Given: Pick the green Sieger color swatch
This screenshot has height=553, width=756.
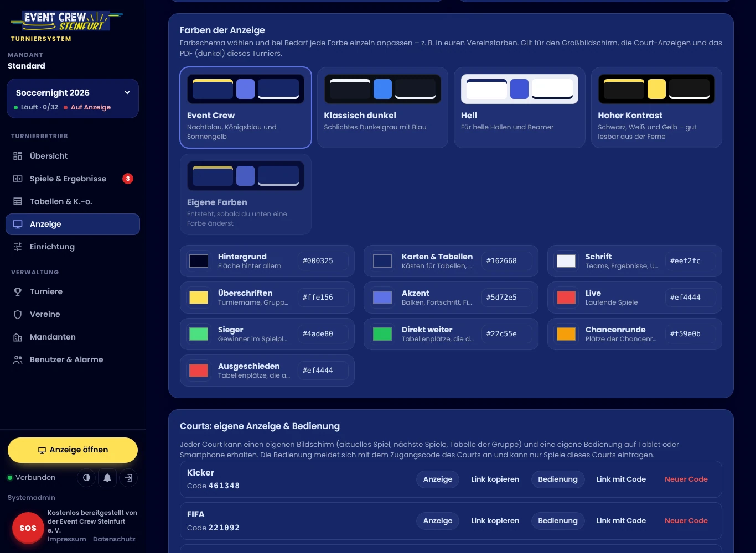Looking at the screenshot, I should [199, 334].
